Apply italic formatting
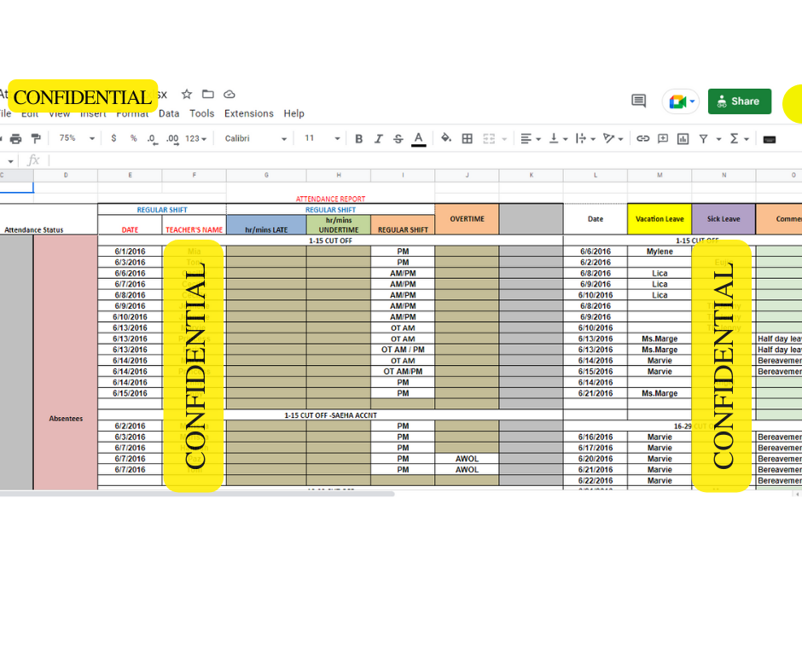 pyautogui.click(x=379, y=139)
